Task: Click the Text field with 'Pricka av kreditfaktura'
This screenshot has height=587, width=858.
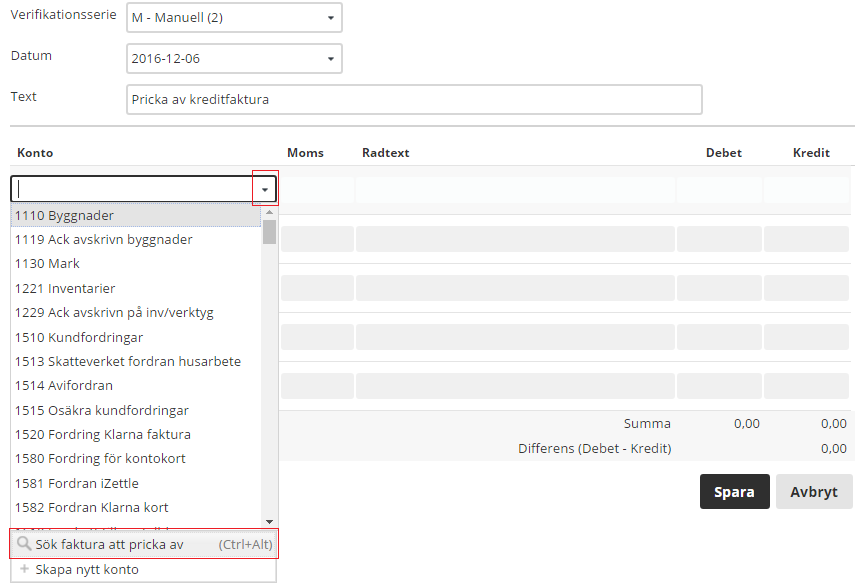Action: click(414, 100)
